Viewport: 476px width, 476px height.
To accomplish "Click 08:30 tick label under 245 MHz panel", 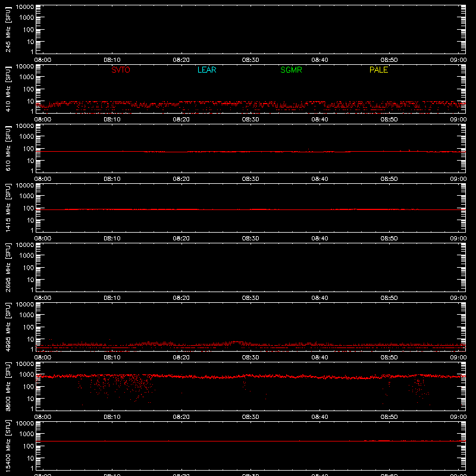I will pyautogui.click(x=250, y=60).
